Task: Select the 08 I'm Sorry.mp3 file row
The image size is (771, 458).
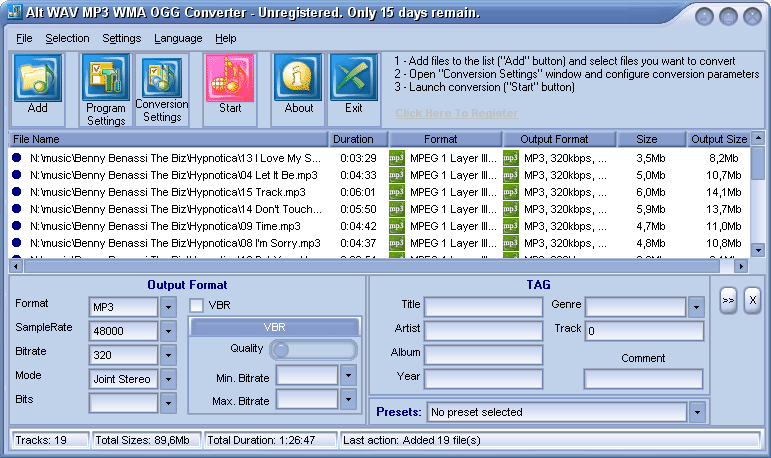Action: [379, 243]
